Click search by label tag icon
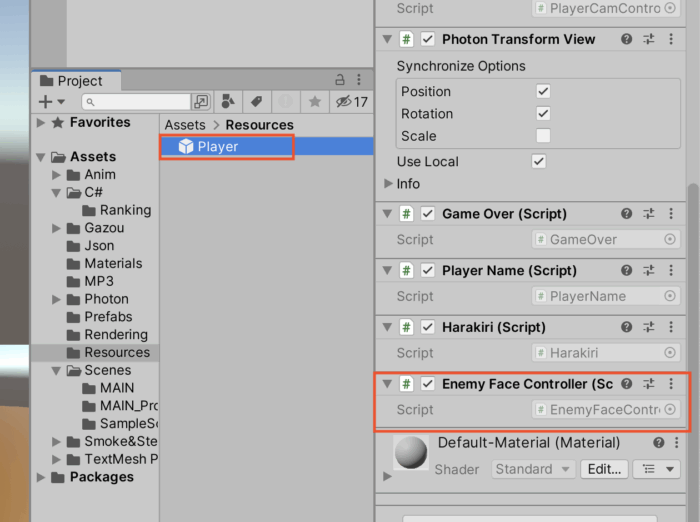 pos(256,102)
